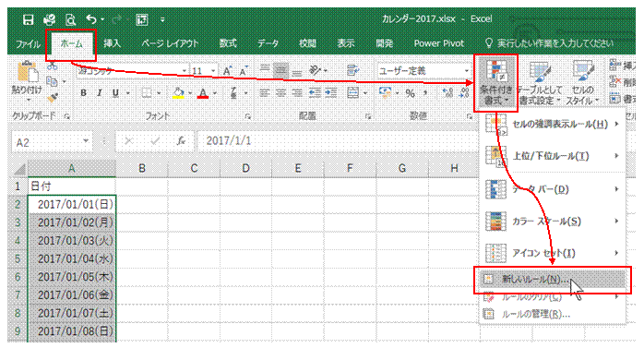Expand the fill color dropdown arrow
The image size is (644, 348).
pyautogui.click(x=190, y=93)
